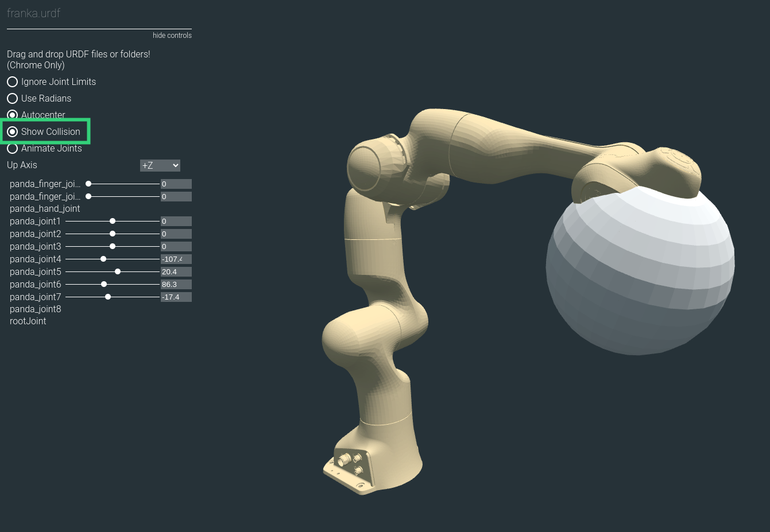Viewport: 770px width, 532px height.
Task: Select the panda_joint6 value box showing 86.3
Action: (176, 284)
